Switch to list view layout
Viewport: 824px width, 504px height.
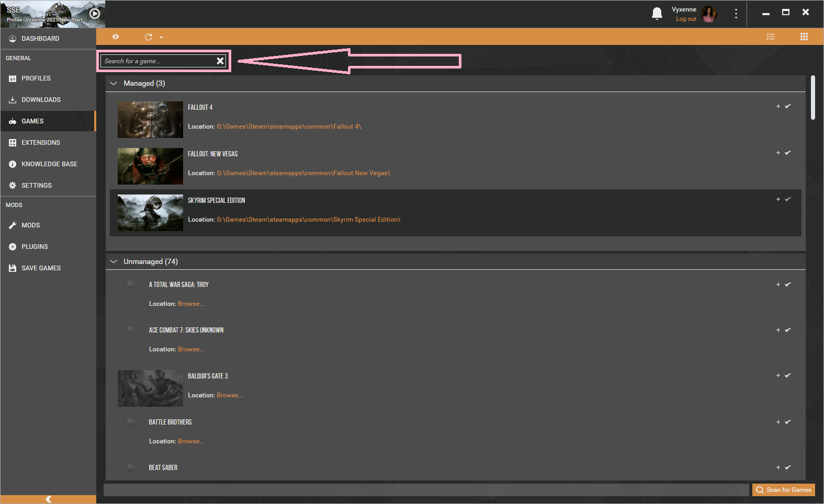coord(771,37)
